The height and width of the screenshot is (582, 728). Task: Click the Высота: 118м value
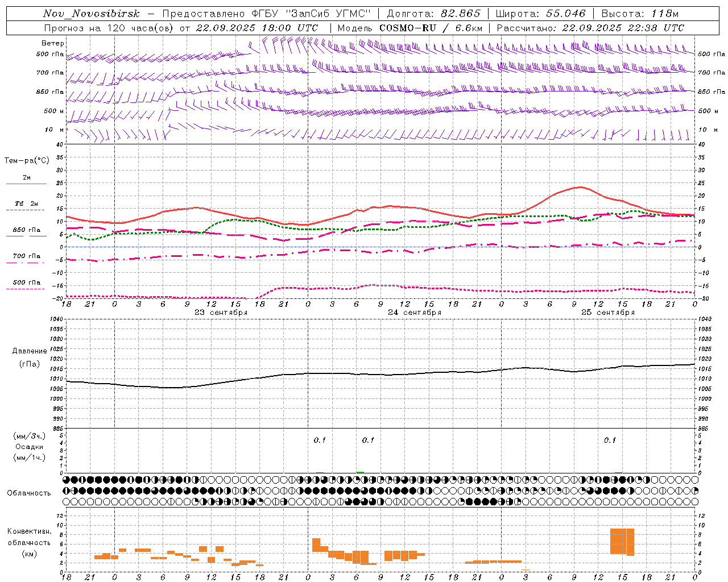coord(640,14)
